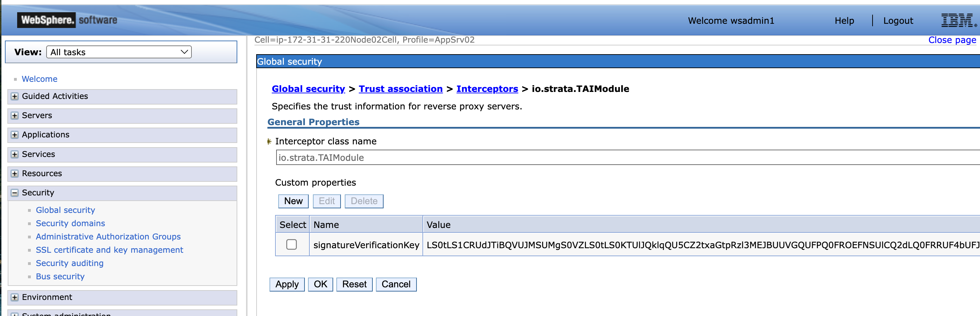980x316 pixels.
Task: Click the Resources label
Action: (42, 174)
